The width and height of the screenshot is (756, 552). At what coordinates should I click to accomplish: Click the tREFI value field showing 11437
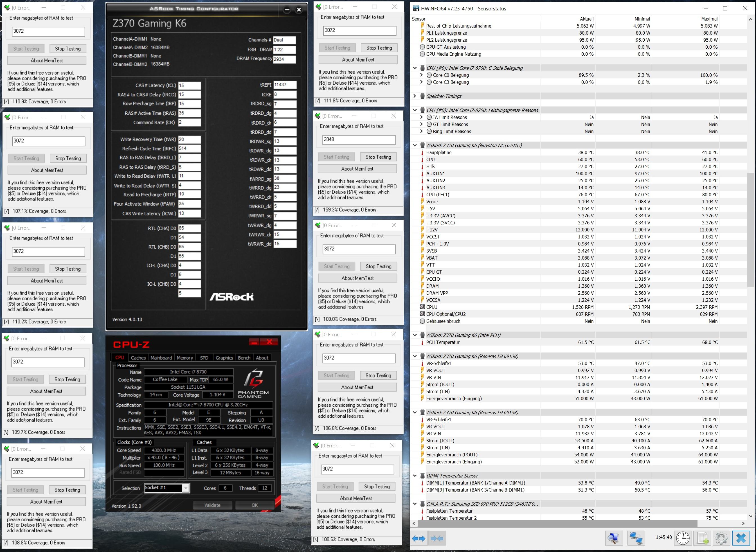[285, 85]
